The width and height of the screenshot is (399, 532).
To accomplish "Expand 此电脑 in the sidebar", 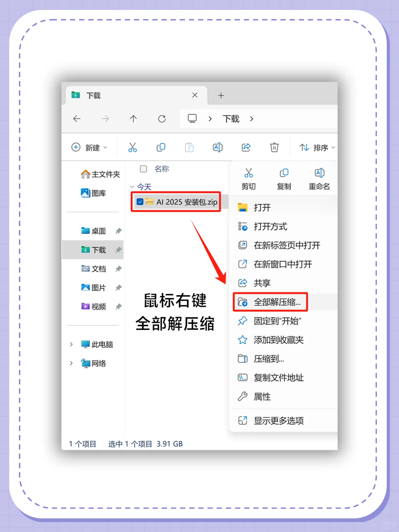I will coord(71,344).
